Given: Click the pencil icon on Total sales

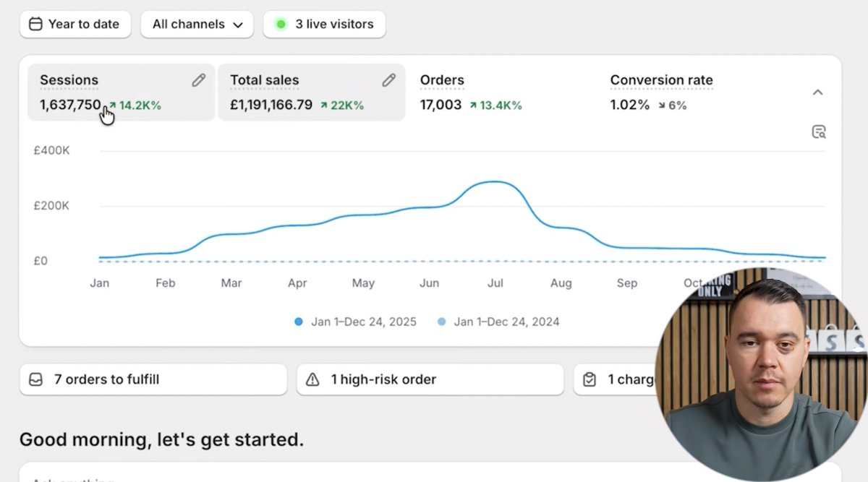Looking at the screenshot, I should [388, 80].
